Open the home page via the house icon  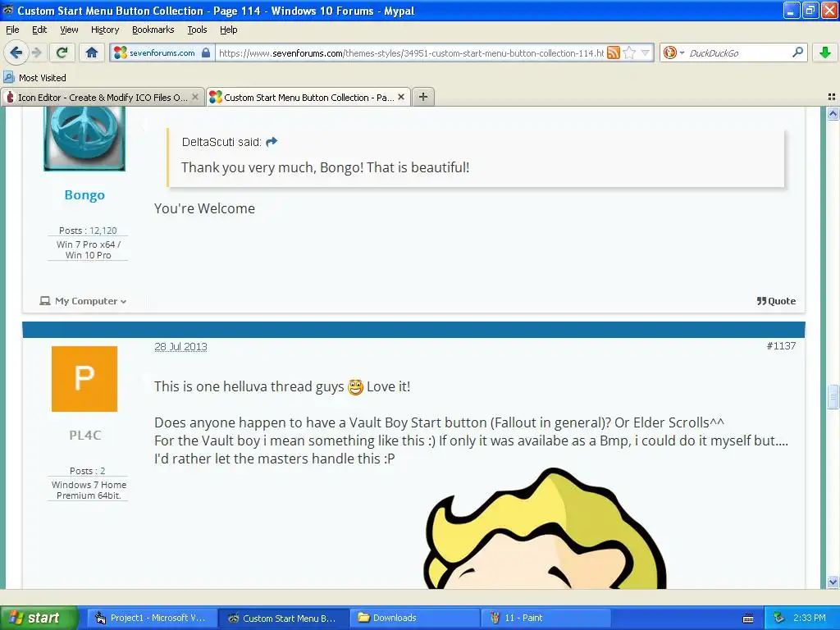pos(92,52)
